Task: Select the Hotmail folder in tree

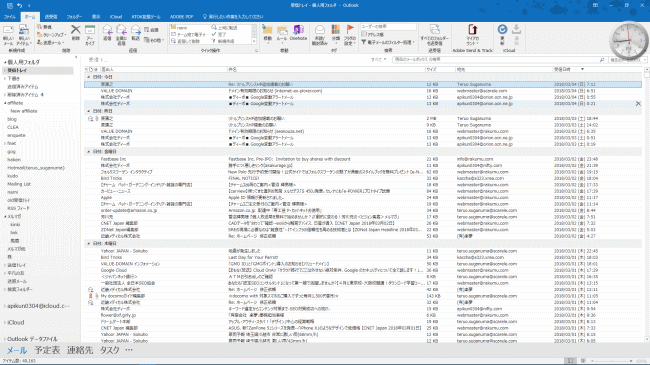Action: click(x=36, y=168)
